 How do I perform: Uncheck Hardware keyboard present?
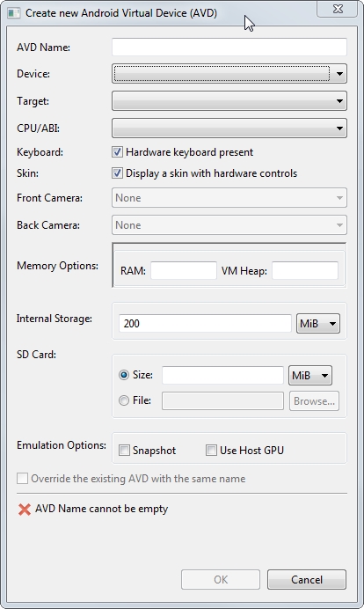117,152
